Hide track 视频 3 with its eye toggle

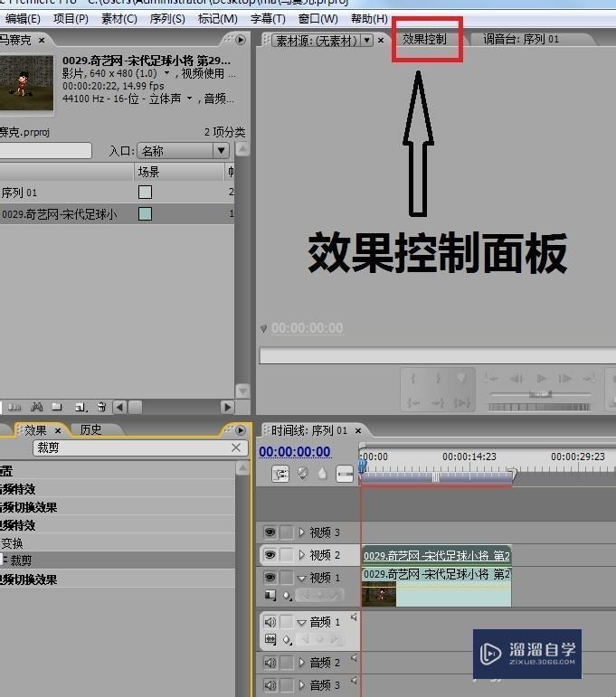[x=270, y=532]
